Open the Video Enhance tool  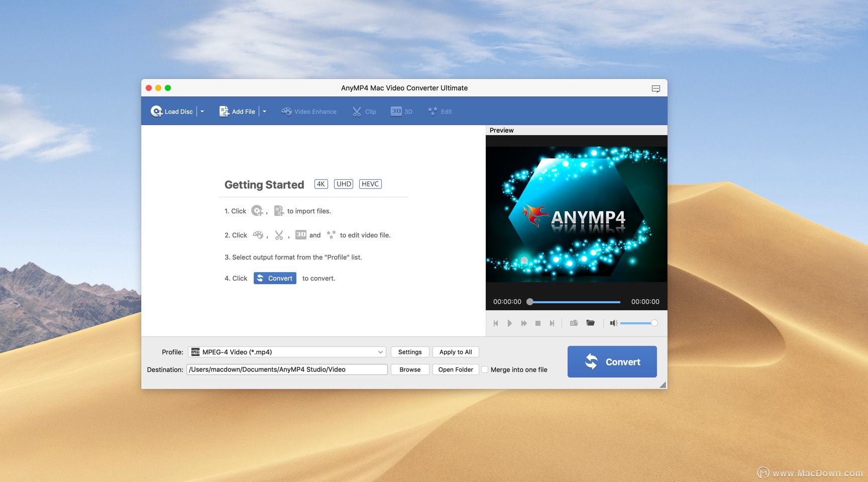coord(309,111)
